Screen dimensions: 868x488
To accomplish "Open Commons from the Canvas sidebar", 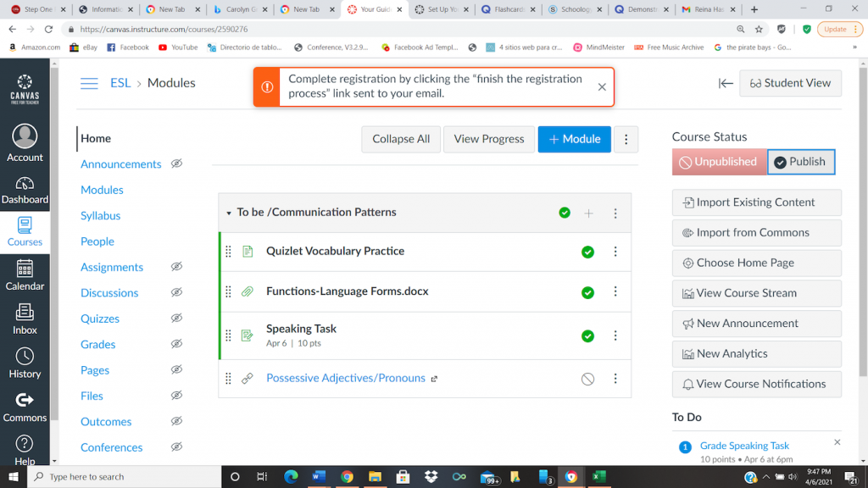I will pyautogui.click(x=25, y=405).
